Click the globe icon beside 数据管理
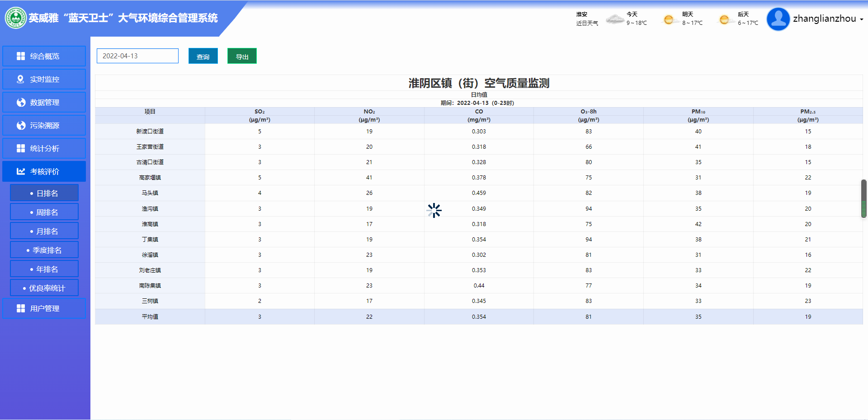Image resolution: width=868 pixels, height=420 pixels. [21, 102]
